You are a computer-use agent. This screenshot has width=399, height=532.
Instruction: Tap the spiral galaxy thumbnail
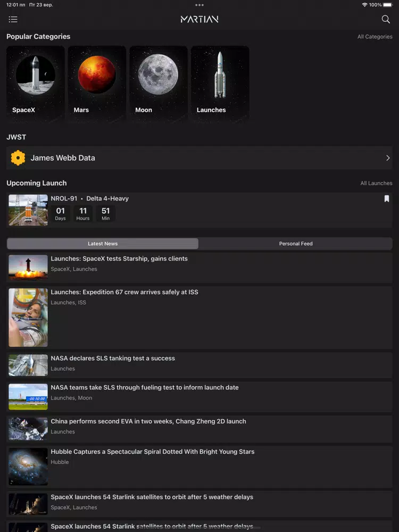point(28,467)
